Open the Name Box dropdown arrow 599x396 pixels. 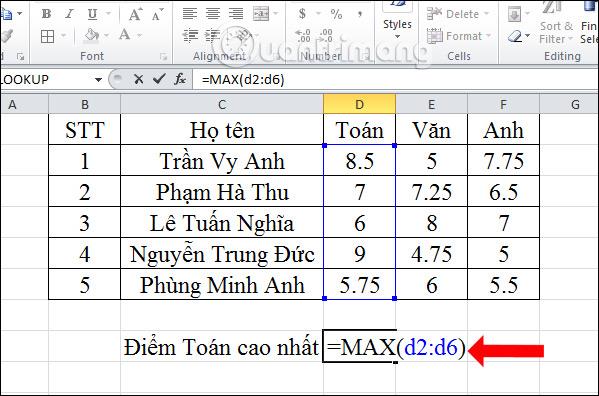98,79
